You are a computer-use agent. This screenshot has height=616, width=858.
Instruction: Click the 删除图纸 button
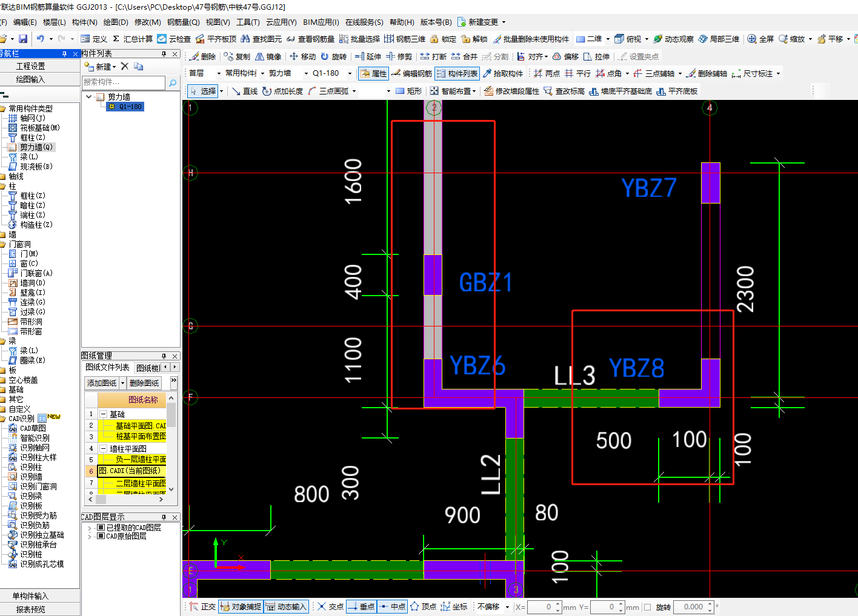pos(144,383)
